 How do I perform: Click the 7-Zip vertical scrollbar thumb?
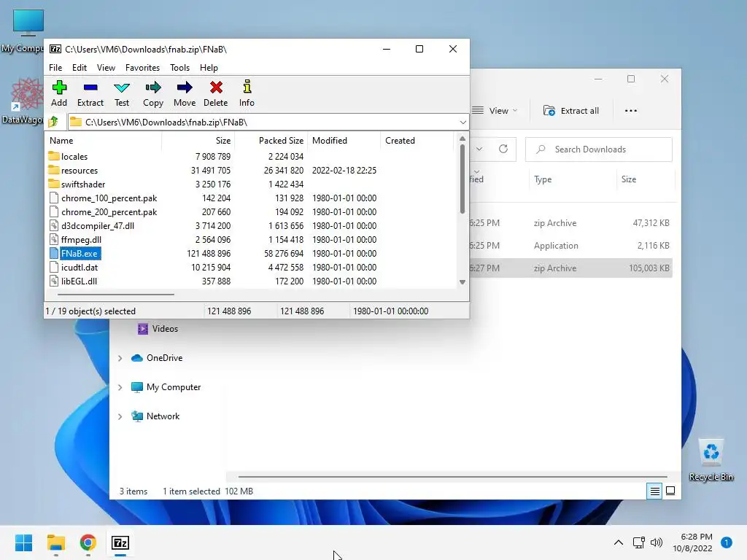pyautogui.click(x=462, y=179)
